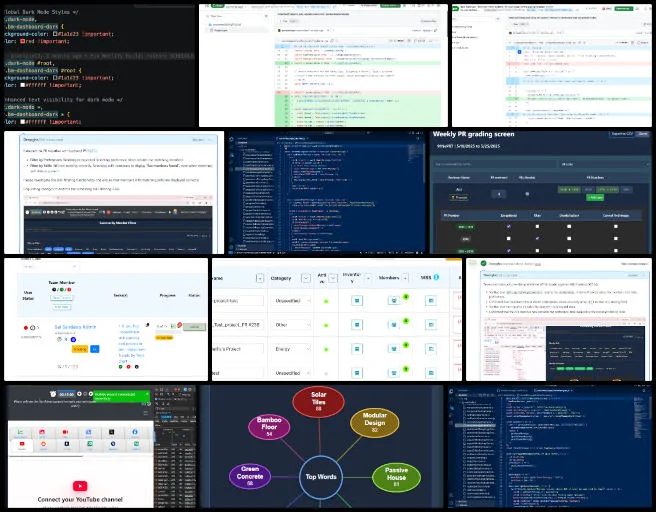656x512 pixels.
Task: Open Members icon in the Other category row
Action: (x=394, y=325)
